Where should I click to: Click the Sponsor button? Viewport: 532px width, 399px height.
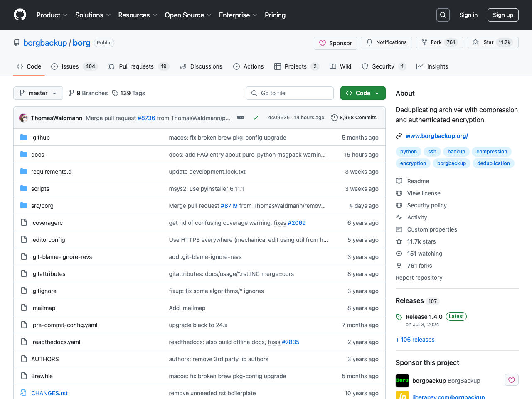pyautogui.click(x=335, y=43)
